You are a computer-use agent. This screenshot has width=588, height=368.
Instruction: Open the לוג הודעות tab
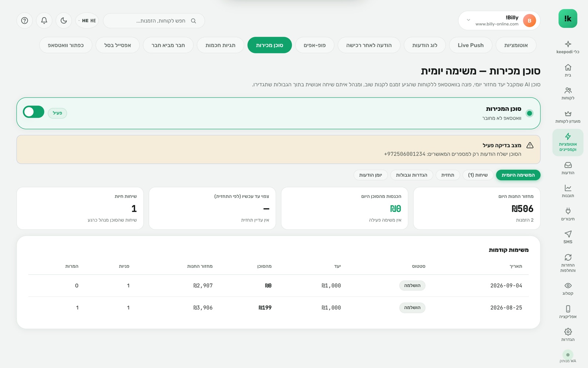click(424, 45)
